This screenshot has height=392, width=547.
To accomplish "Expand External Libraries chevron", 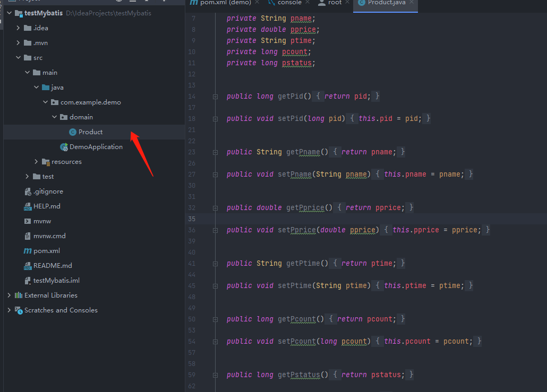I will tap(9, 295).
